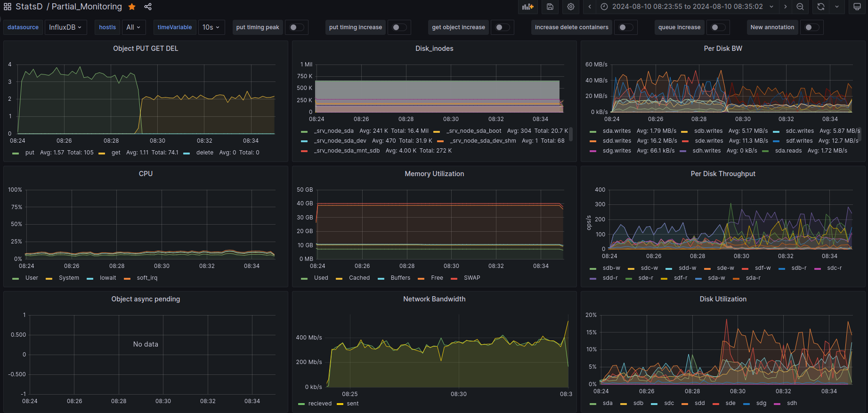
Task: Refresh the dashboard
Action: 821,7
